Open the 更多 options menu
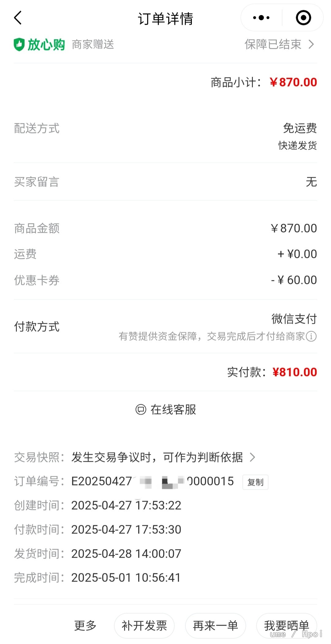 85,626
